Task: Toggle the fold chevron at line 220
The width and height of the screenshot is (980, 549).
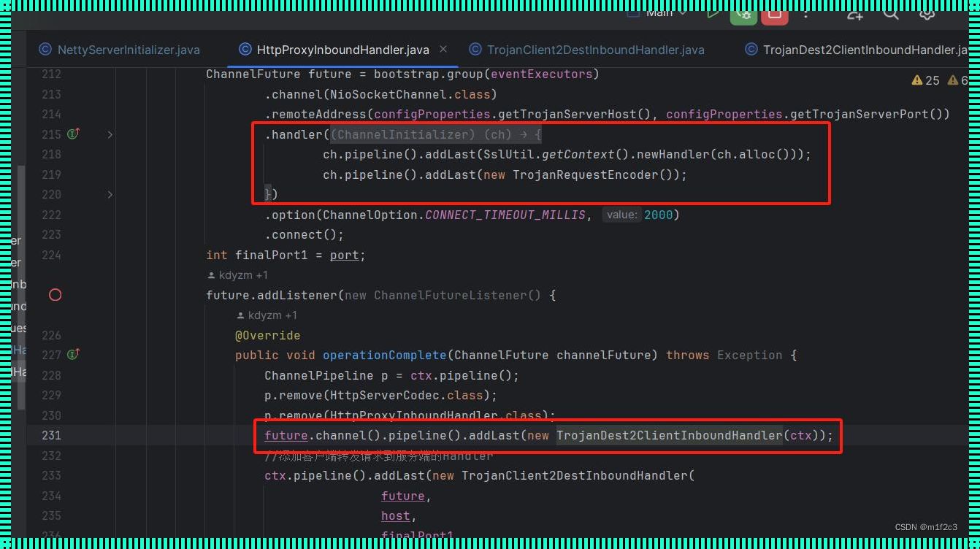Action: pyautogui.click(x=110, y=194)
